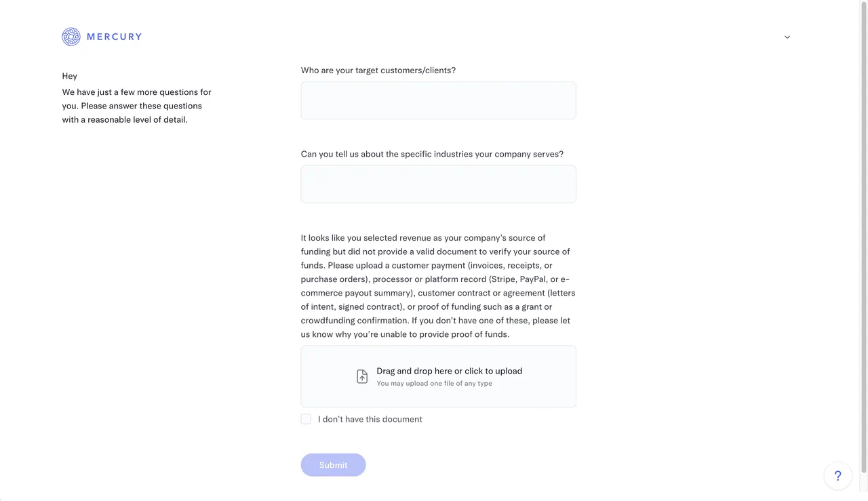This screenshot has width=868, height=501.
Task: Open the help question mark button
Action: pyautogui.click(x=837, y=476)
